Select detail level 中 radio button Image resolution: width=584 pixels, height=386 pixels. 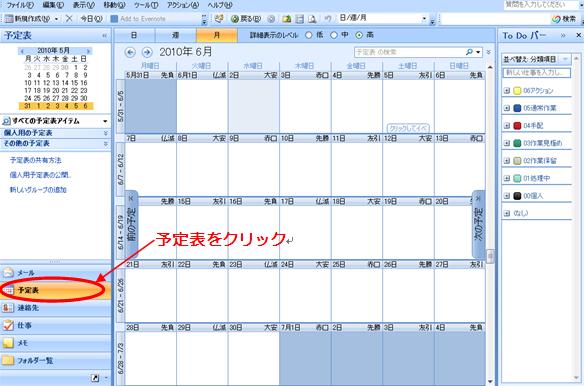click(334, 35)
